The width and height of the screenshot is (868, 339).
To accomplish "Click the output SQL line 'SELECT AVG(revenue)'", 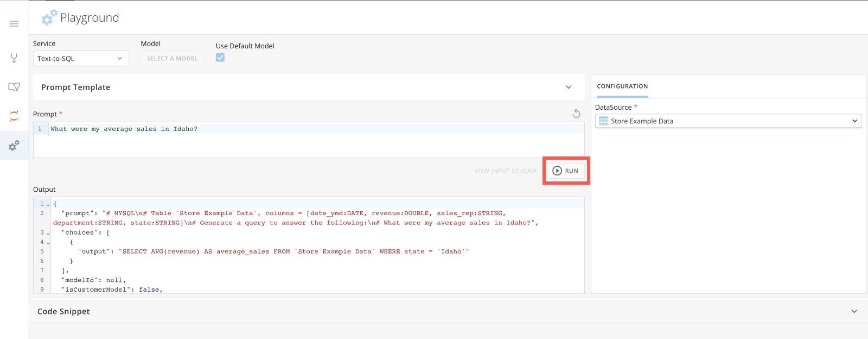I will tap(273, 252).
